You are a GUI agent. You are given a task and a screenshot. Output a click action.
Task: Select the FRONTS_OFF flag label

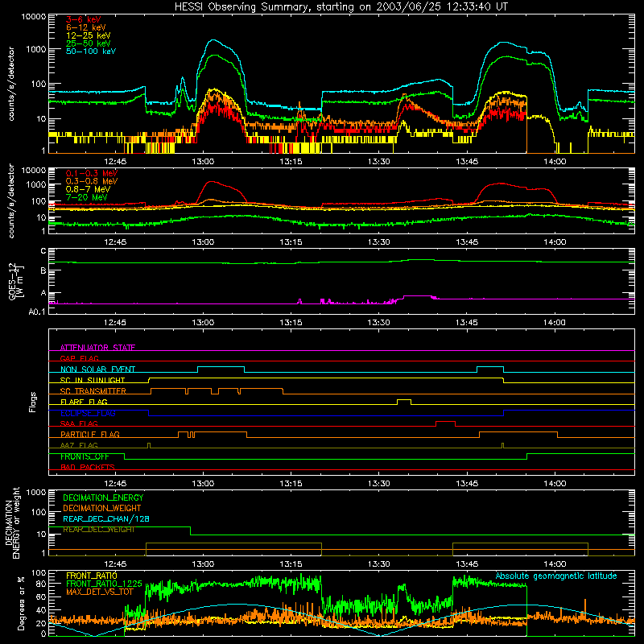point(85,456)
